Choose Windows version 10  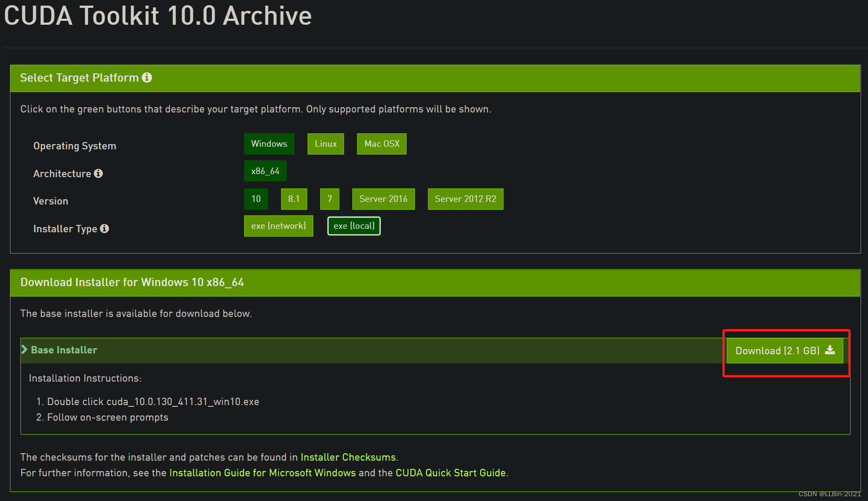coord(256,199)
